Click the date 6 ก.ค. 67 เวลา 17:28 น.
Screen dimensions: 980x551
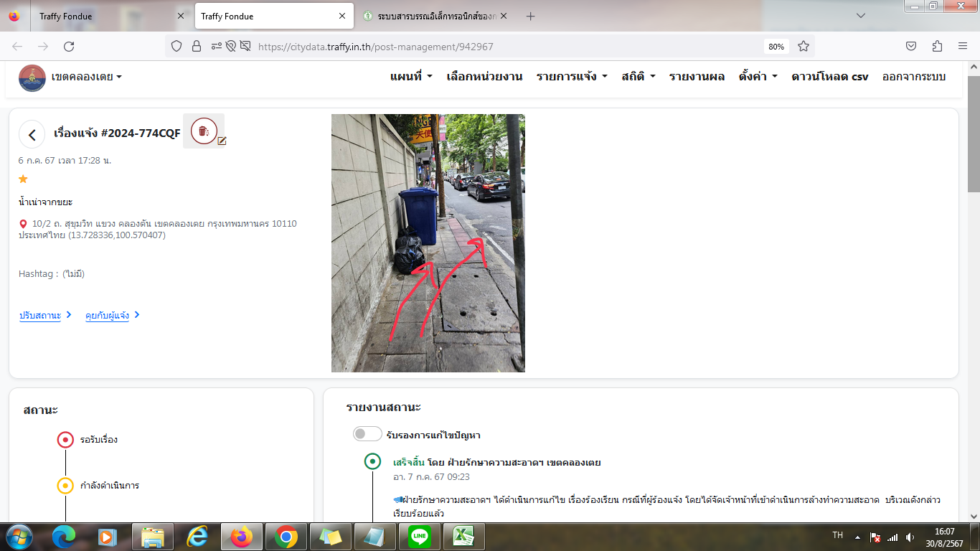pos(65,160)
